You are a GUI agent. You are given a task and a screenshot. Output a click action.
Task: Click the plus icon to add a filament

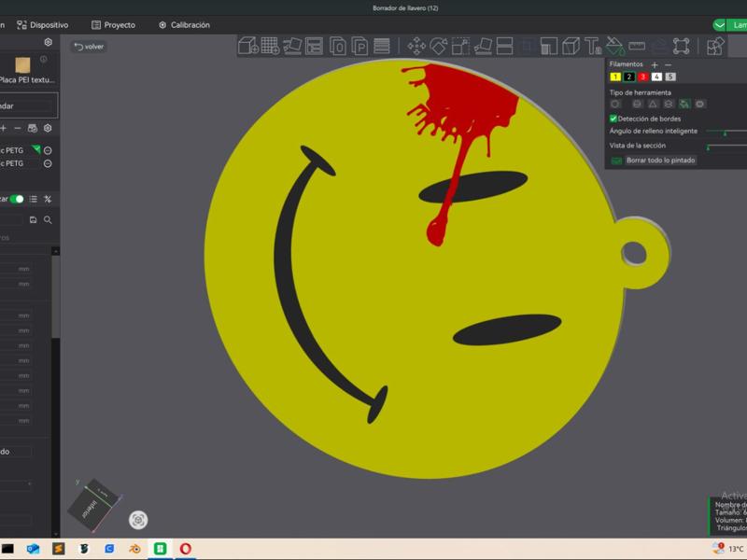[655, 64]
